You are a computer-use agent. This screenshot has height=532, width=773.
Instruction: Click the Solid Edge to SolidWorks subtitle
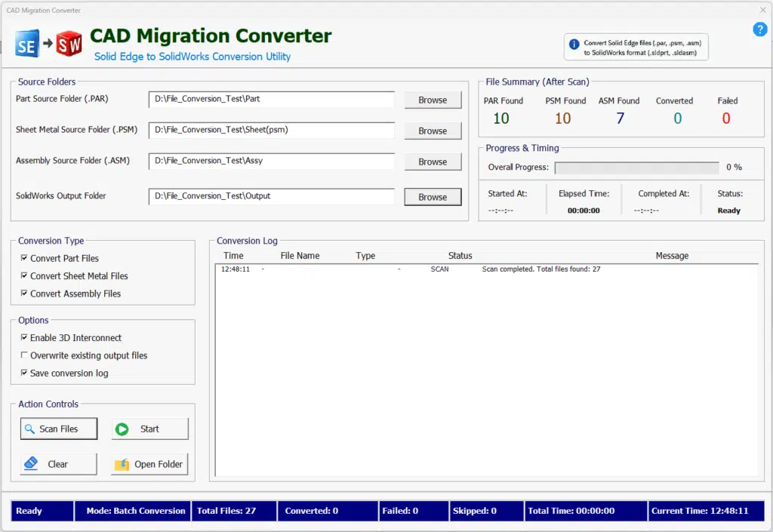pyautogui.click(x=192, y=57)
